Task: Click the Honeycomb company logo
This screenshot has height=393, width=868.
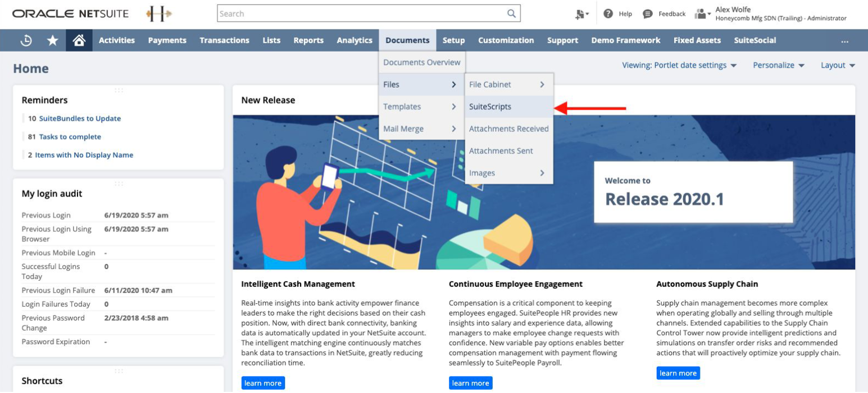Action: 159,14
